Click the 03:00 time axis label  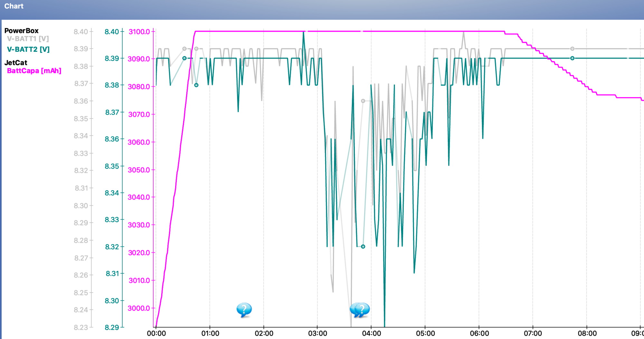pos(317,334)
